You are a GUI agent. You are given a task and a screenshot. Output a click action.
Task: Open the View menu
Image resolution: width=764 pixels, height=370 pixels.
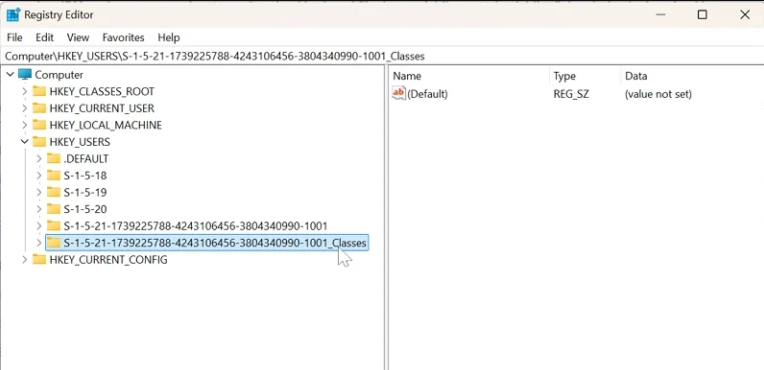[78, 38]
